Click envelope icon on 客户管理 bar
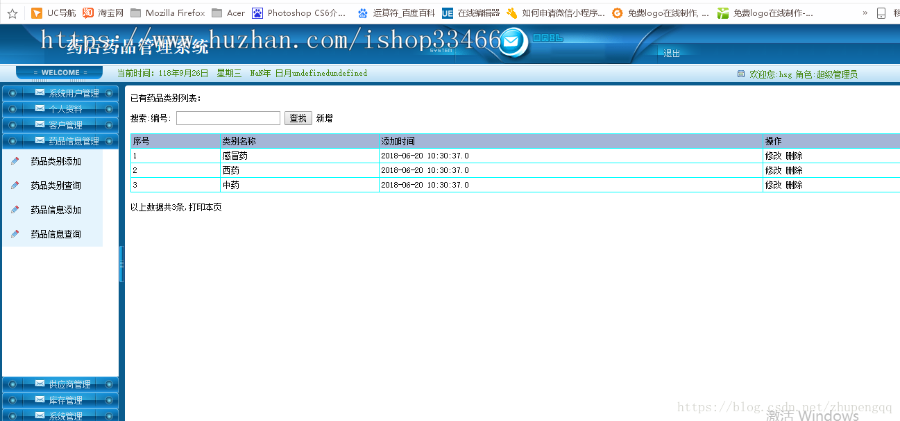The width and height of the screenshot is (900, 421). pyautogui.click(x=40, y=124)
